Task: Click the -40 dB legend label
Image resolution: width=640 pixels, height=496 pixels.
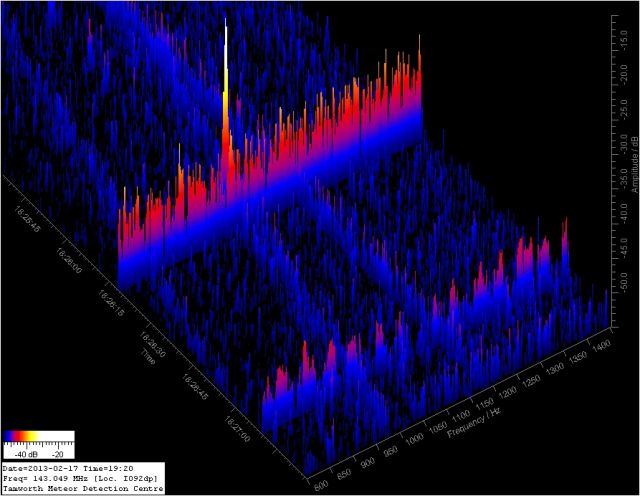Action: tap(23, 451)
